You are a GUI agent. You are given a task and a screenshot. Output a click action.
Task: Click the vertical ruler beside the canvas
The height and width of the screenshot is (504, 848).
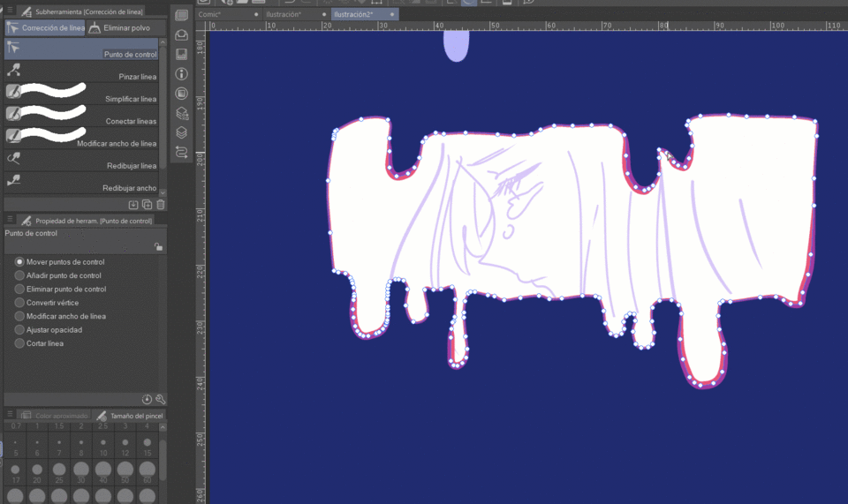click(x=201, y=267)
